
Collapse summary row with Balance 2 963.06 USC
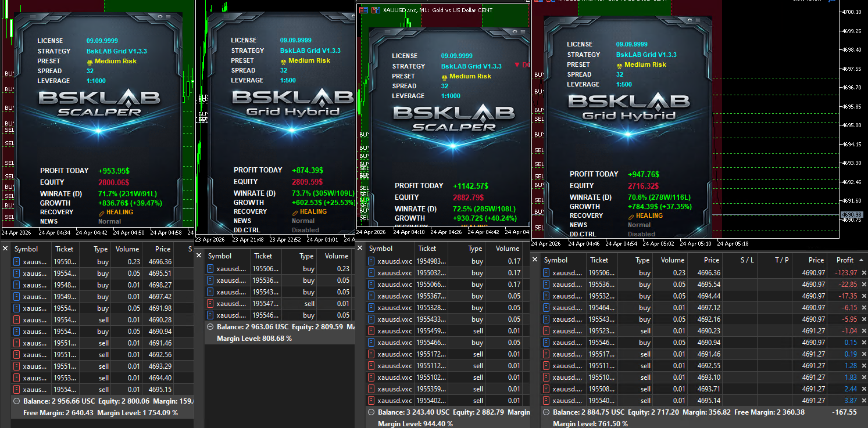click(210, 327)
